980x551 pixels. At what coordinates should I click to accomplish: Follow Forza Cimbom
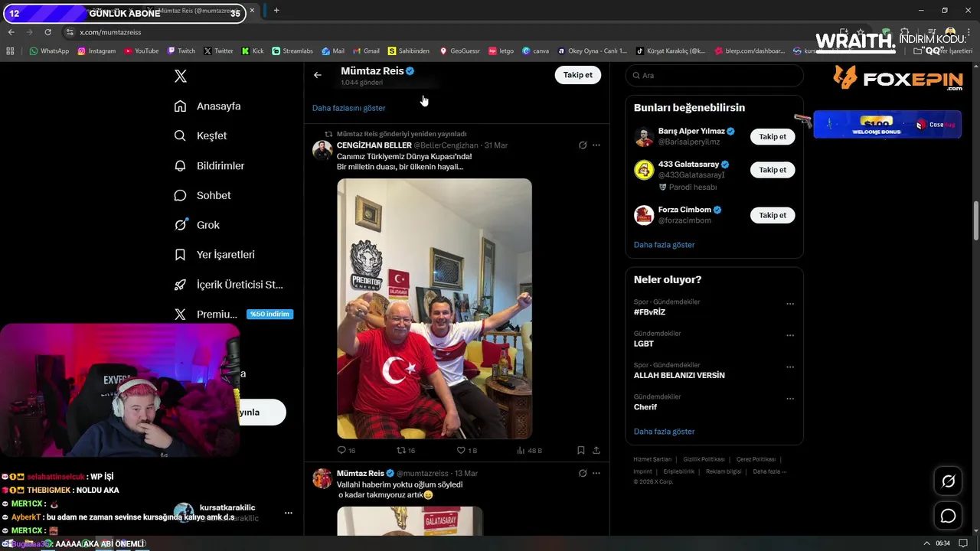pyautogui.click(x=773, y=215)
